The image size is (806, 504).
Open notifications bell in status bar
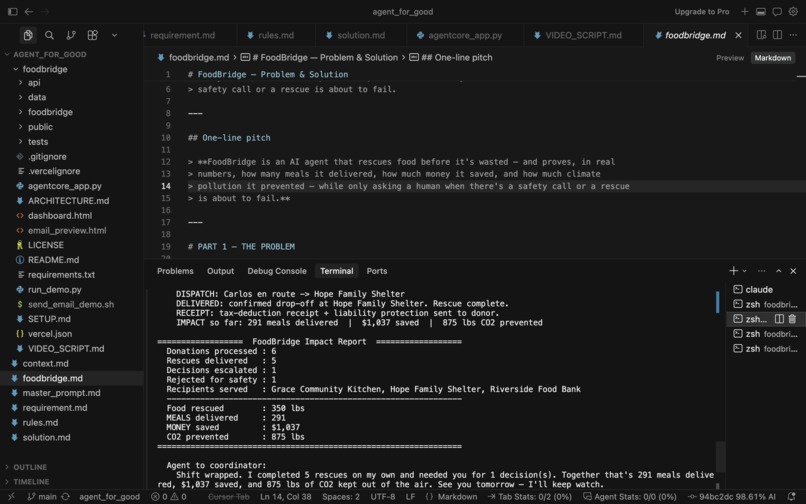[x=791, y=496]
